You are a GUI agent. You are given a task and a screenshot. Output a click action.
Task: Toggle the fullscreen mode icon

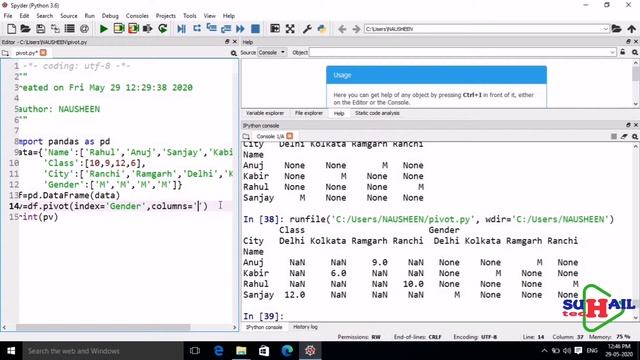tap(290, 29)
